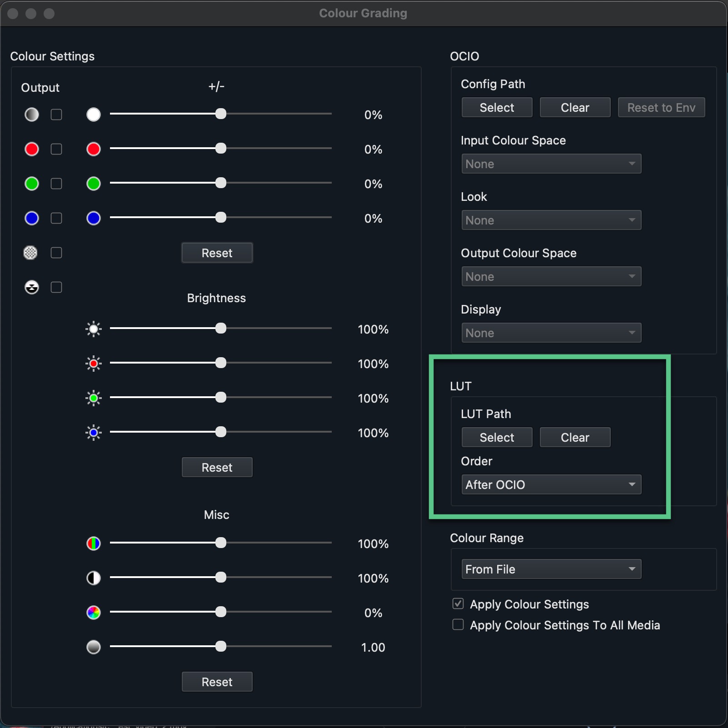Open the Input Colour Space dropdown
Image resolution: width=728 pixels, height=728 pixels.
click(x=551, y=164)
